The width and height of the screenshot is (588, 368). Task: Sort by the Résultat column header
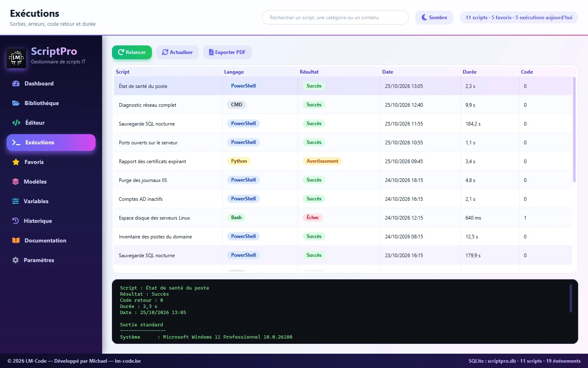pos(309,72)
